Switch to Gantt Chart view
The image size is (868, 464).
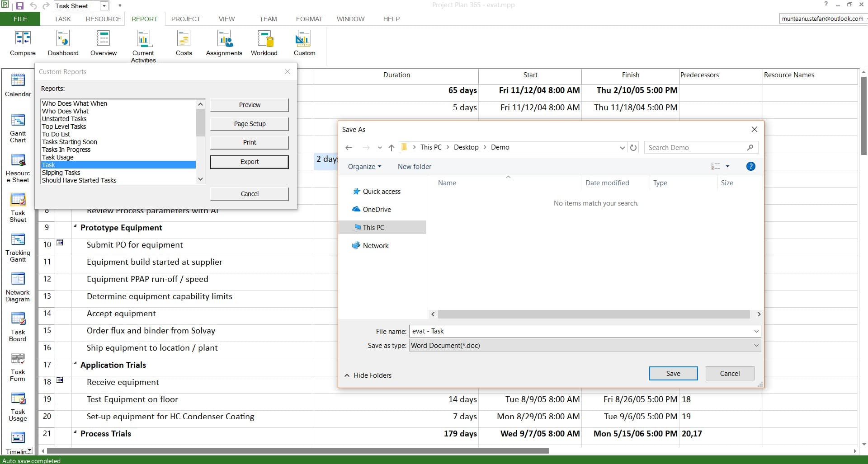coord(18,124)
